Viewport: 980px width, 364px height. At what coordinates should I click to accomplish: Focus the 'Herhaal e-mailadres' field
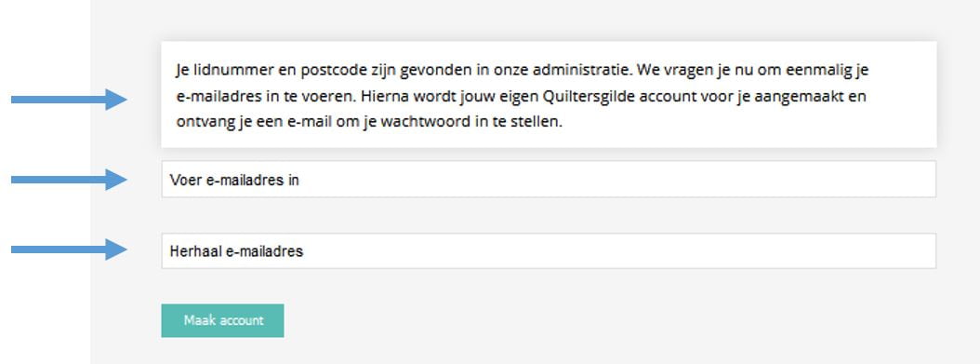[549, 250]
